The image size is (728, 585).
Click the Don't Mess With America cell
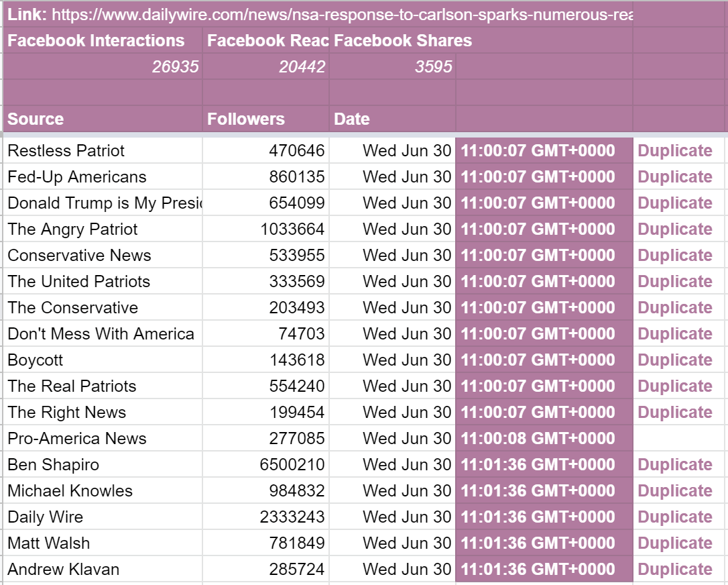click(103, 333)
